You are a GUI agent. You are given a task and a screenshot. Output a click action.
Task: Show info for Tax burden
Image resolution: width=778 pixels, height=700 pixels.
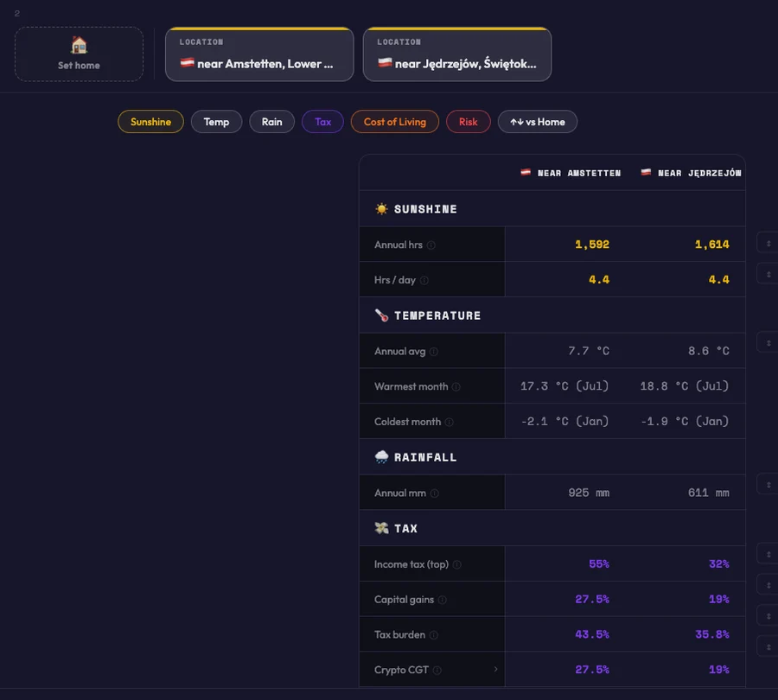coord(434,635)
